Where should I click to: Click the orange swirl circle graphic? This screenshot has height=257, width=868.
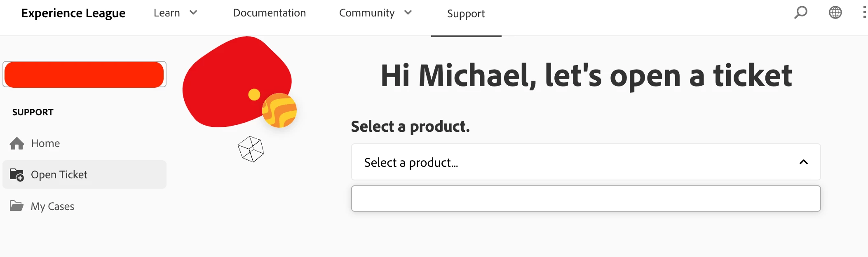279,110
